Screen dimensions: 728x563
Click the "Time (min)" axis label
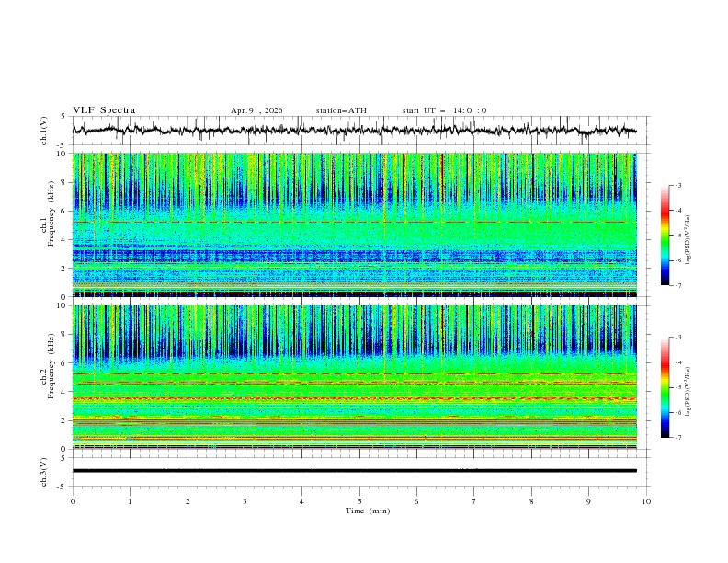[368, 511]
